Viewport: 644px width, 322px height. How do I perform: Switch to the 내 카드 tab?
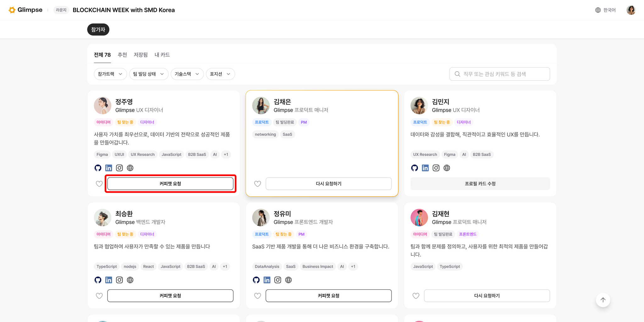[x=162, y=55]
